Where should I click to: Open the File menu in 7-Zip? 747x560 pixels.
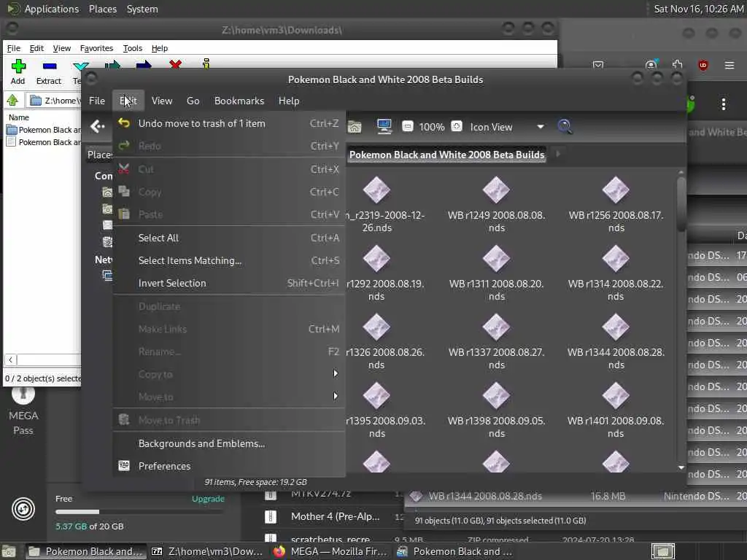pos(14,48)
